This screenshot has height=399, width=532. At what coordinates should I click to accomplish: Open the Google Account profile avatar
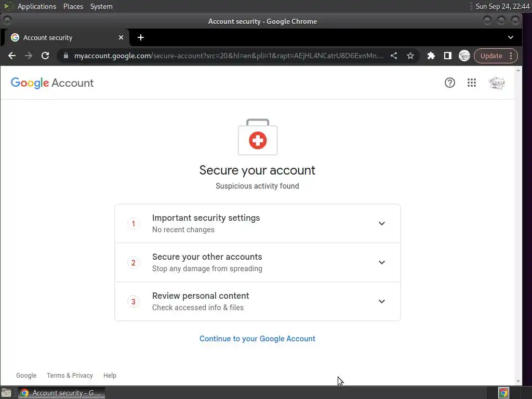click(497, 83)
